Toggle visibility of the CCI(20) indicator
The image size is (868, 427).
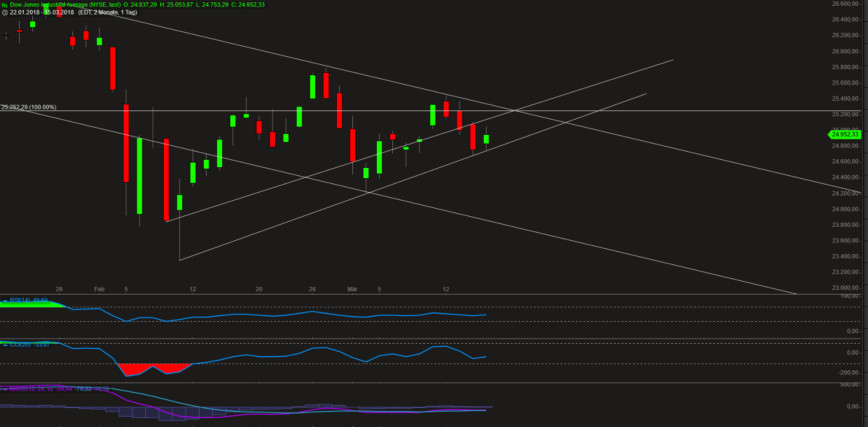(x=5, y=345)
